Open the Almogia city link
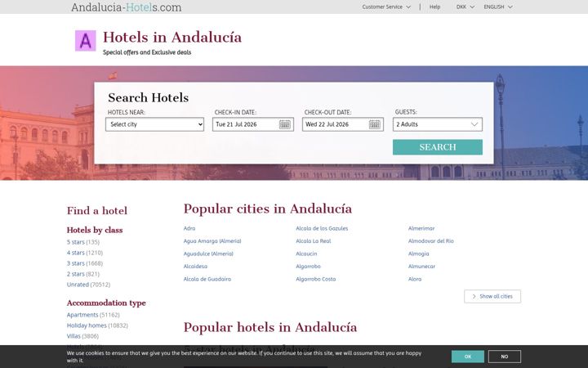588x368 pixels. pos(418,254)
